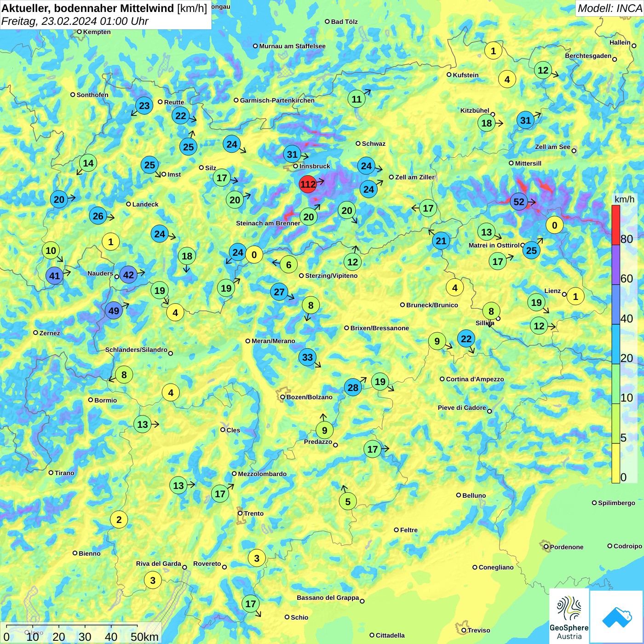The height and width of the screenshot is (644, 644).
Task: Click the Brixen/Bressanone label
Action: (x=379, y=328)
